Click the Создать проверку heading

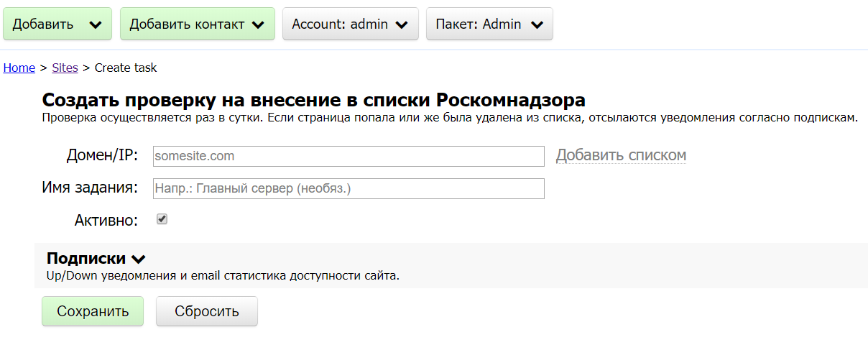[314, 99]
